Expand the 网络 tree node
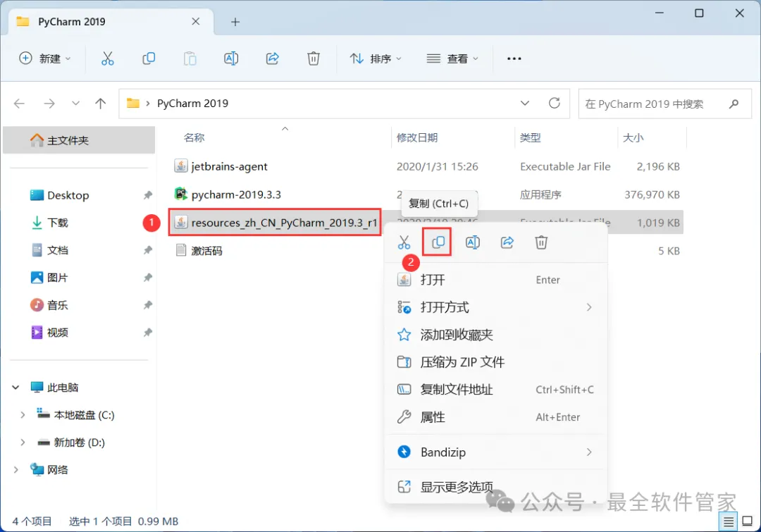The width and height of the screenshot is (761, 532). point(16,470)
